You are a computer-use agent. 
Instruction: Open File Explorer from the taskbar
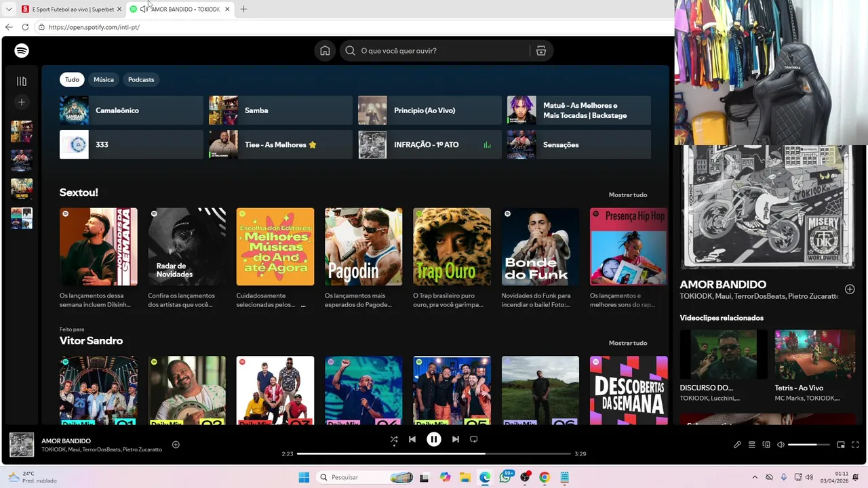pyautogui.click(x=465, y=477)
